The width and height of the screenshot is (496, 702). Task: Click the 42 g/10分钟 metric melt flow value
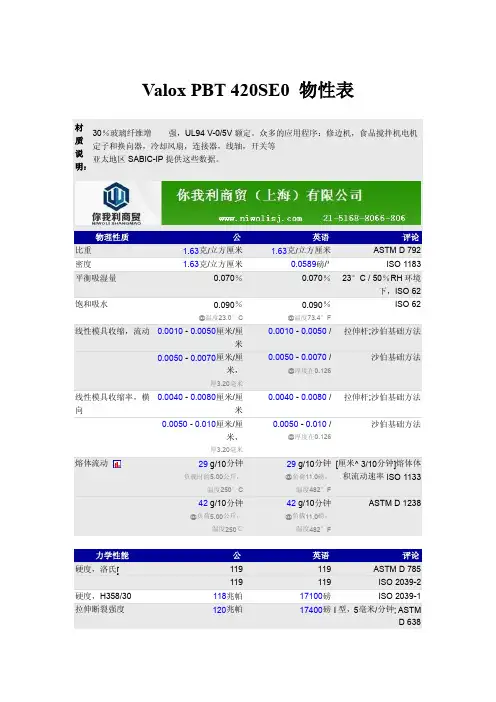pos(220,503)
